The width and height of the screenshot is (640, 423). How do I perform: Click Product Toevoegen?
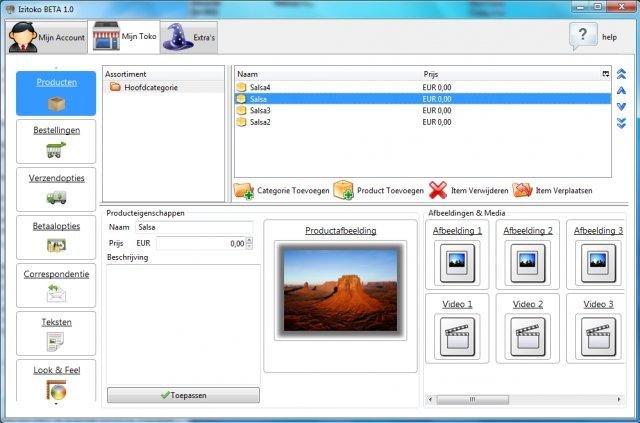coord(379,190)
